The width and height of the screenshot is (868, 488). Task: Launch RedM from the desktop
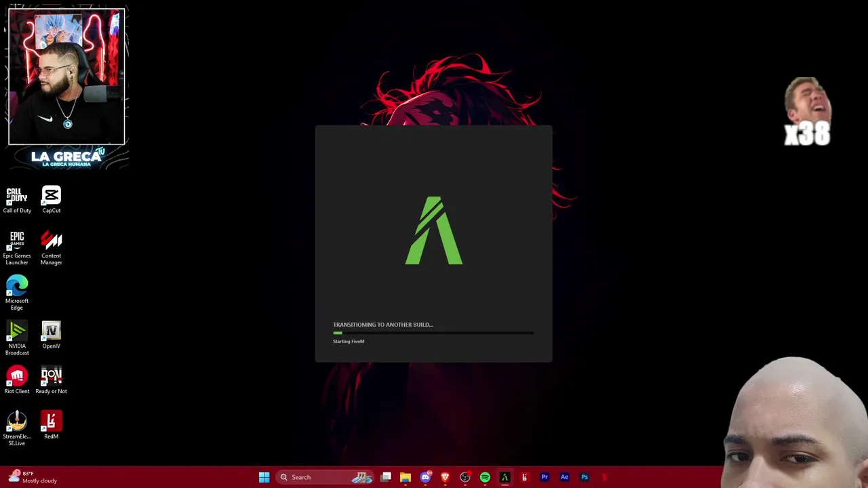52,426
